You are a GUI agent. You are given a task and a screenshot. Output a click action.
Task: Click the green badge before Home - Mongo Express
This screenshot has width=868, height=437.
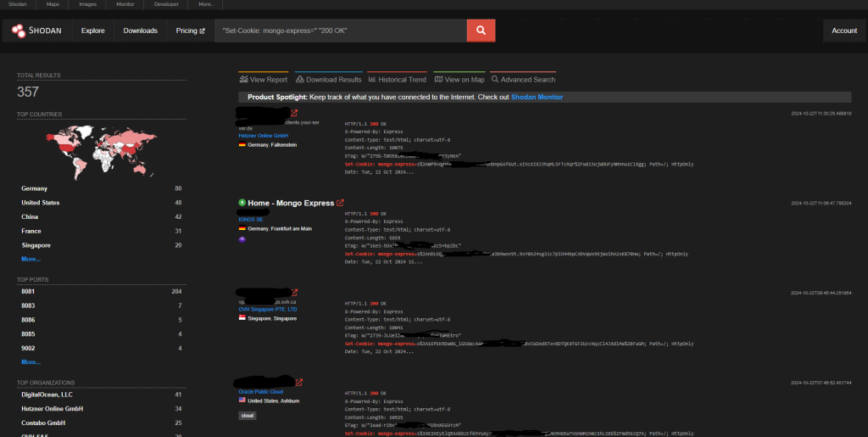pos(242,203)
